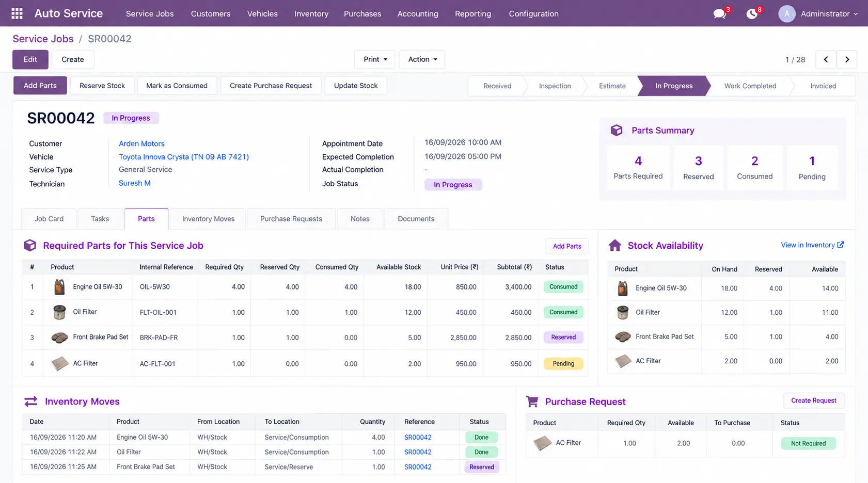Click Update Stock button

pyautogui.click(x=356, y=86)
